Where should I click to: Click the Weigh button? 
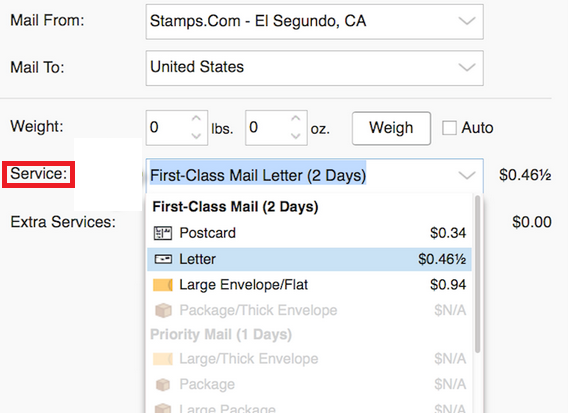391,128
